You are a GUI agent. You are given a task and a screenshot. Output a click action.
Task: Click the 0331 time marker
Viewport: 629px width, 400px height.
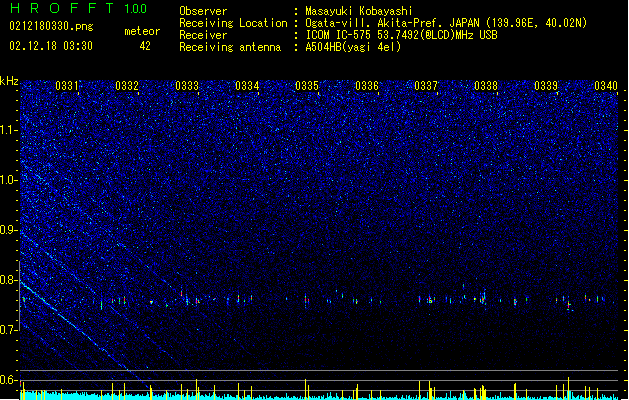[x=67, y=86]
